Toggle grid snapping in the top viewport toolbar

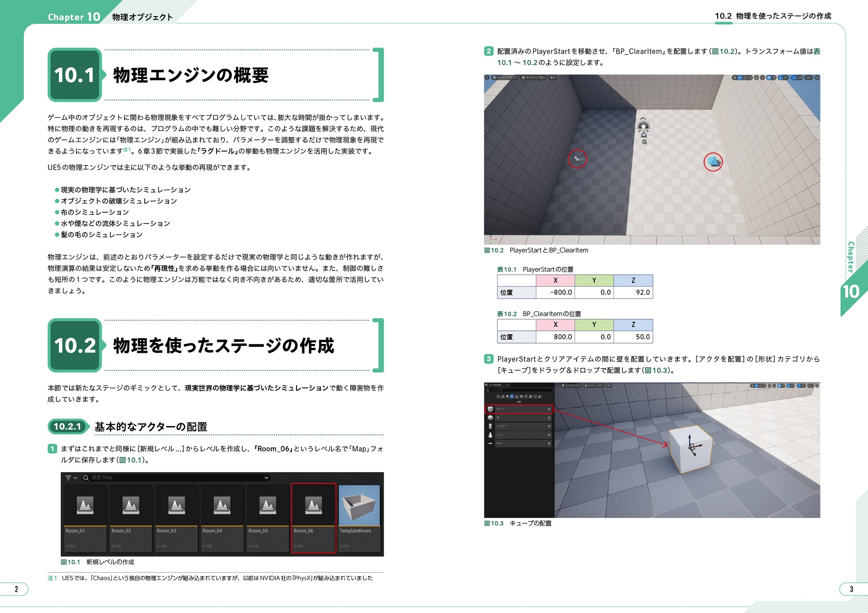[x=769, y=77]
